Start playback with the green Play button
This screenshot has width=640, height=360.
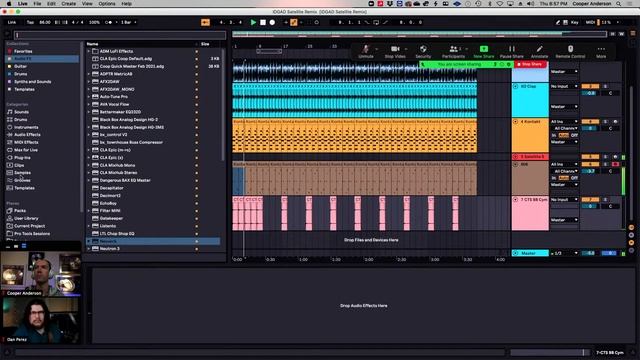click(253, 22)
